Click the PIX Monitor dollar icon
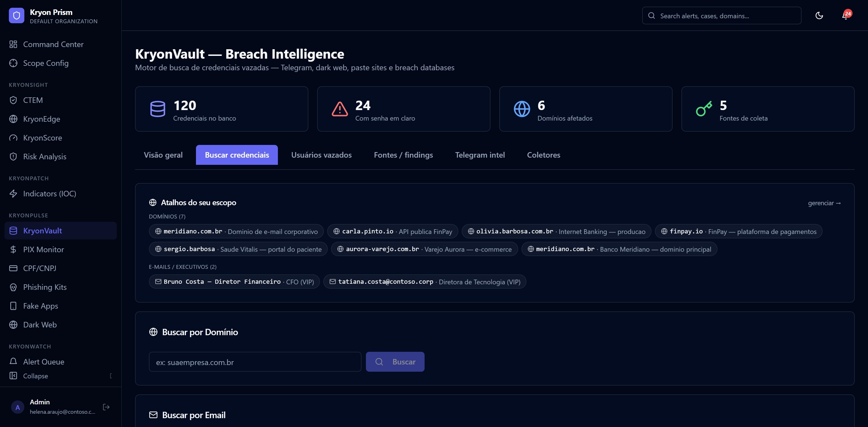 13,250
